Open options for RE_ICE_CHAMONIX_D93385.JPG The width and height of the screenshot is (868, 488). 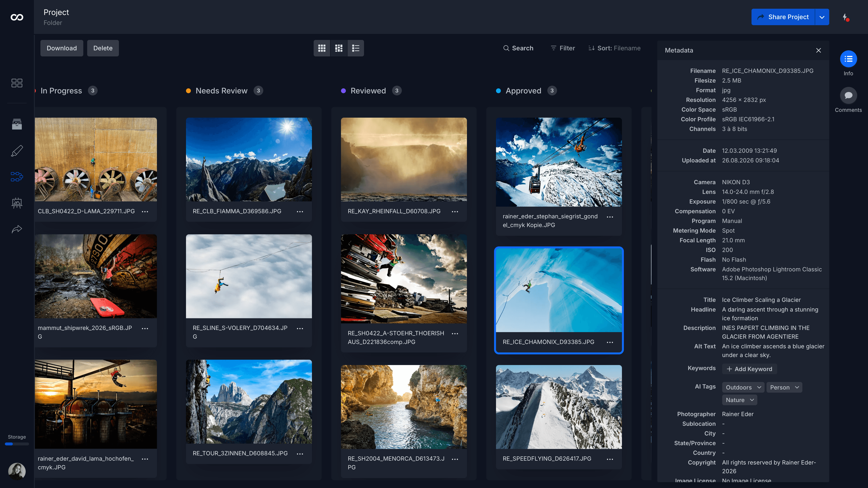[x=610, y=342]
